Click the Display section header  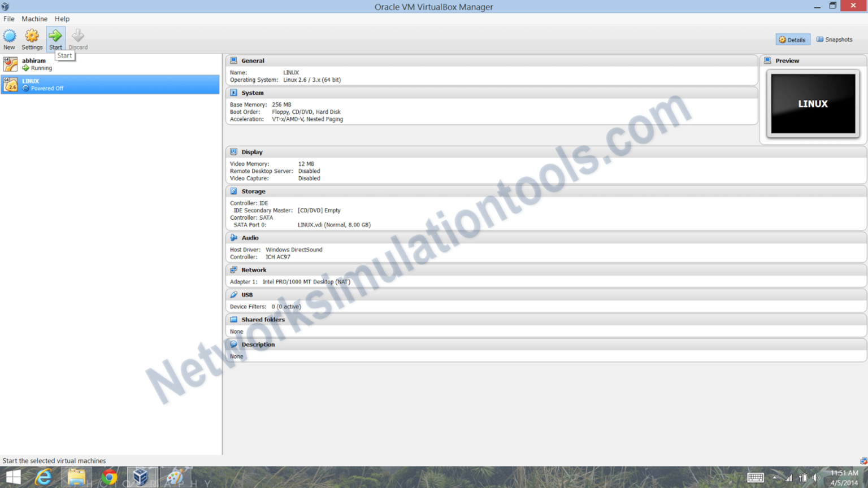(252, 151)
